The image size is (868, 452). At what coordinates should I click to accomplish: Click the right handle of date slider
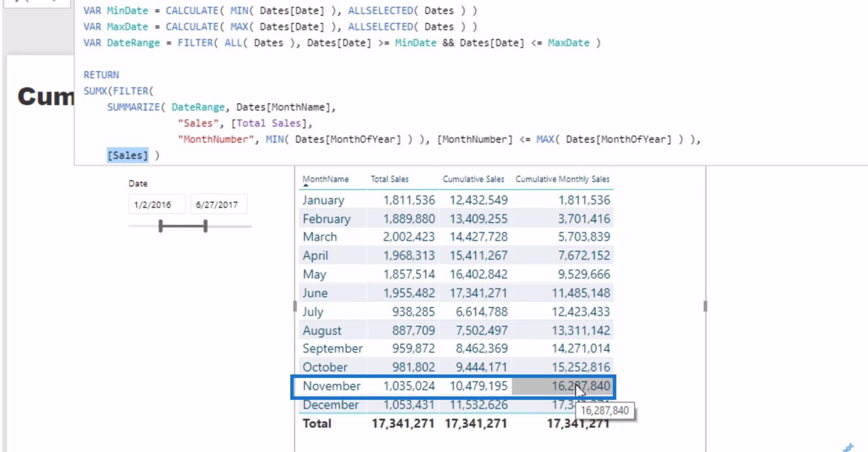pos(206,226)
